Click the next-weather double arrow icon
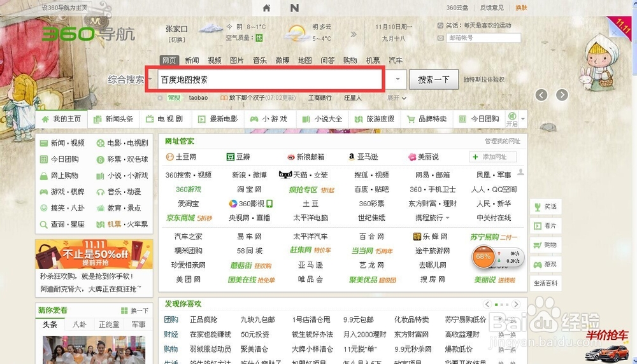 tap(354, 34)
